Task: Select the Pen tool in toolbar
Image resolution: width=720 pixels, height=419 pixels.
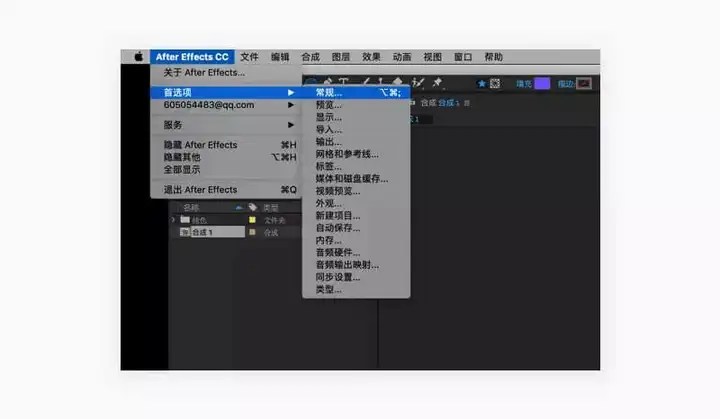Action: (x=328, y=81)
